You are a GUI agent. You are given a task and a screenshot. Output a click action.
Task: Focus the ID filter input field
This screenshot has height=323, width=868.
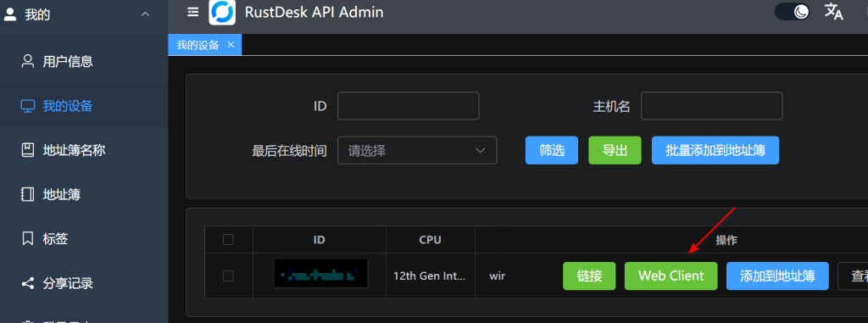coord(408,106)
